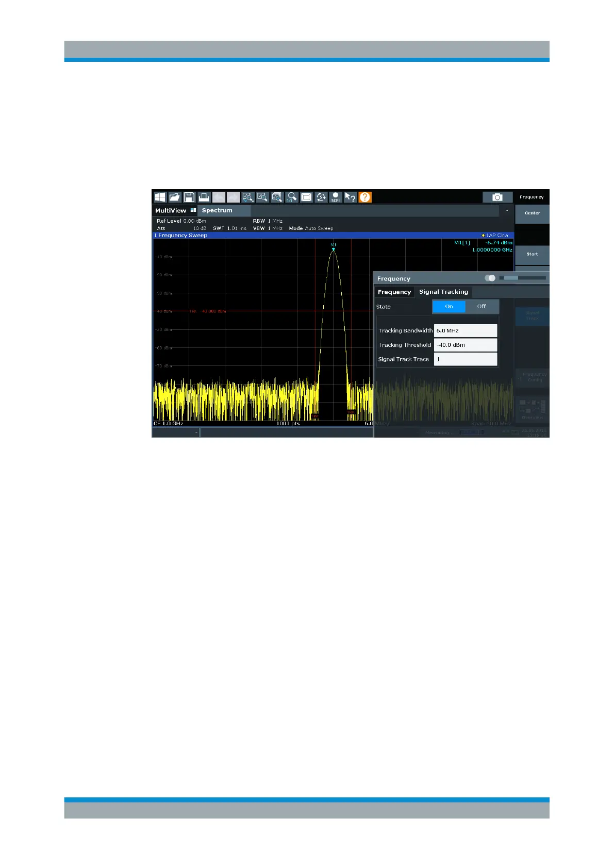Click the Windows start icon in toolbar
The width and height of the screenshot is (614, 868).
[x=160, y=197]
